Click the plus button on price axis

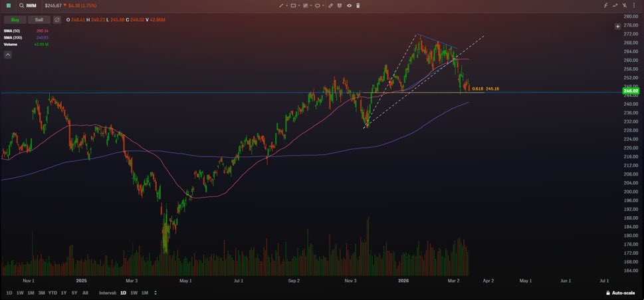[617, 27]
